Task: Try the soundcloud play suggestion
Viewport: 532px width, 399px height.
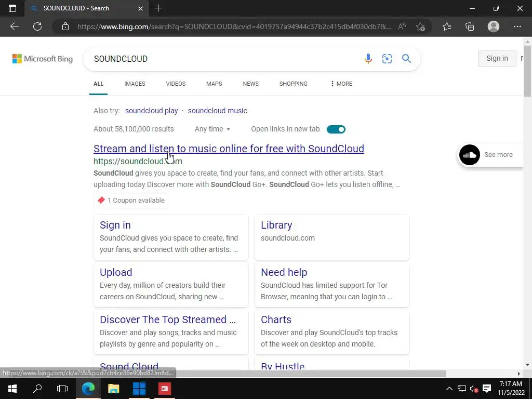Action: click(x=151, y=111)
